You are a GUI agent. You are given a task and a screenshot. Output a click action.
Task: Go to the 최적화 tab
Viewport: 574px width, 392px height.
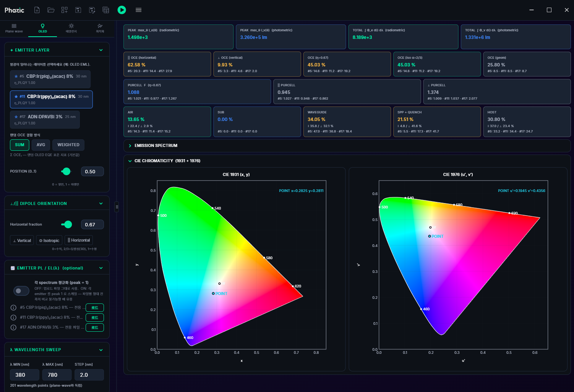100,29
